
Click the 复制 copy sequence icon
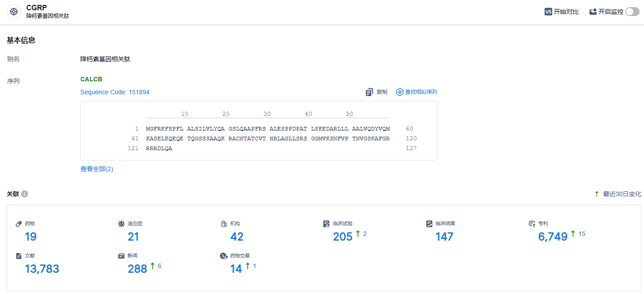pyautogui.click(x=370, y=92)
